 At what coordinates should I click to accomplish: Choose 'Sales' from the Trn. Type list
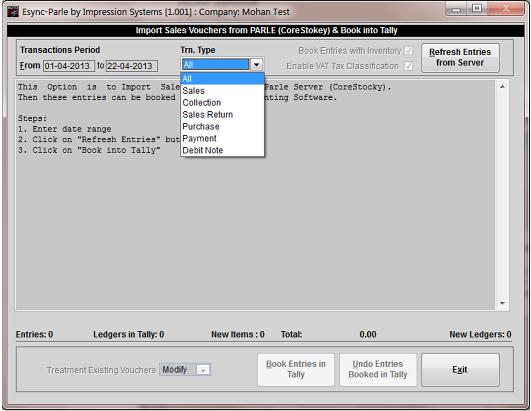coord(222,91)
